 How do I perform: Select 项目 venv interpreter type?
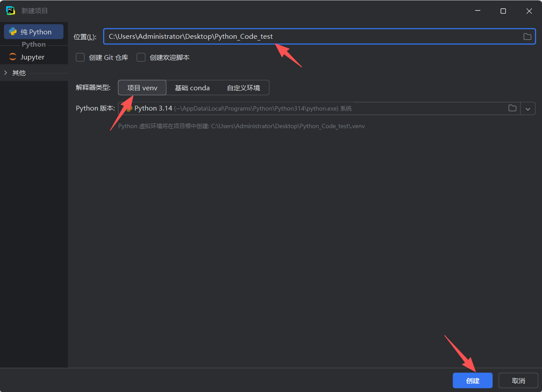click(142, 88)
